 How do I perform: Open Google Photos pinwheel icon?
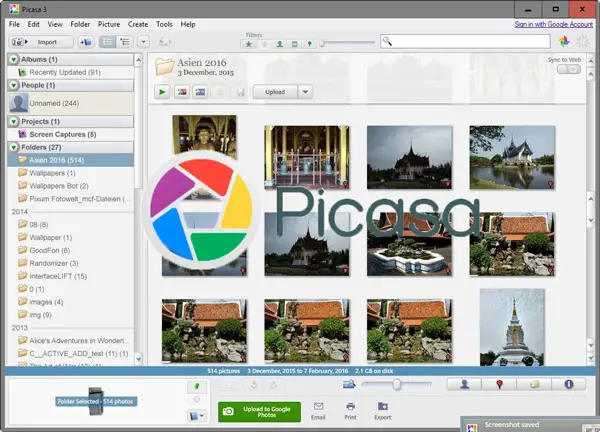pos(564,41)
